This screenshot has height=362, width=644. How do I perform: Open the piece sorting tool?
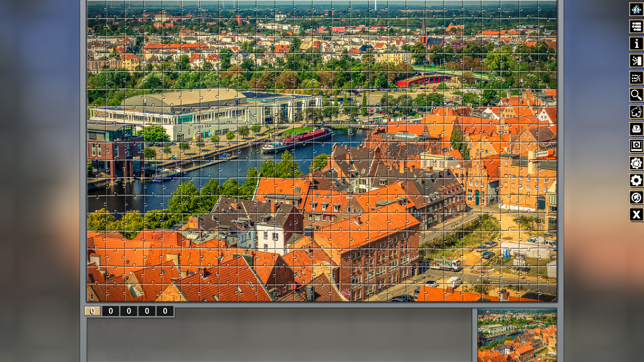point(636,61)
